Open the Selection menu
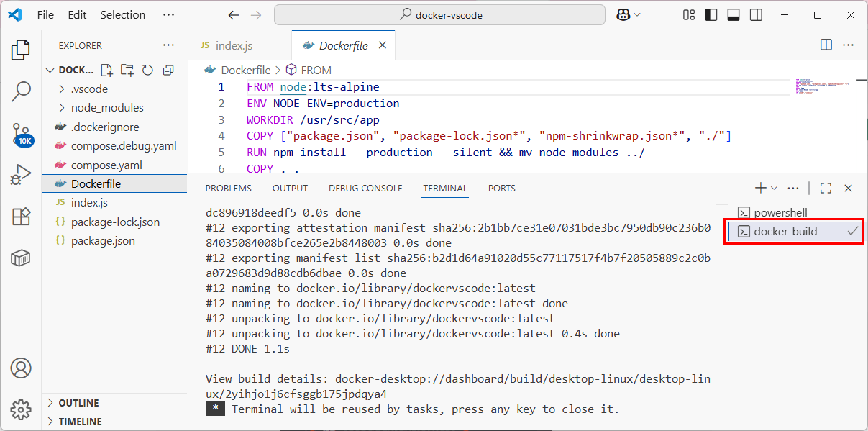This screenshot has width=868, height=431. point(122,14)
